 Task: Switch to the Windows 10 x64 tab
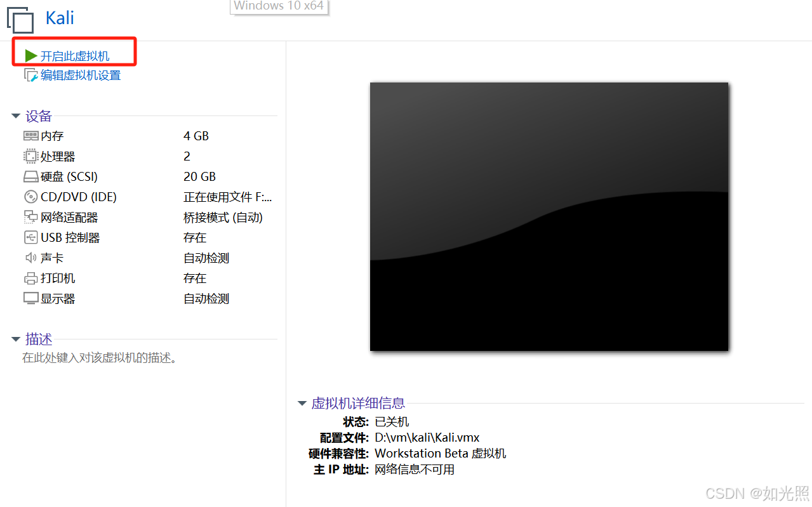[279, 6]
